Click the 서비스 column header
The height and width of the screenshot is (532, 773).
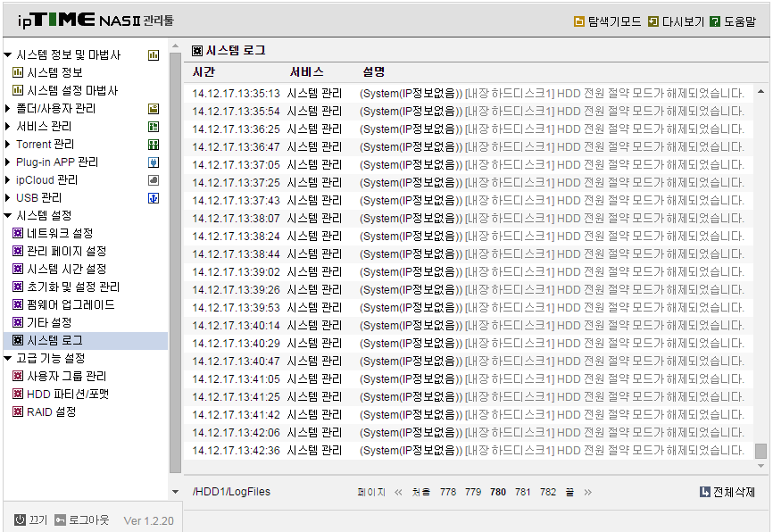(x=307, y=72)
